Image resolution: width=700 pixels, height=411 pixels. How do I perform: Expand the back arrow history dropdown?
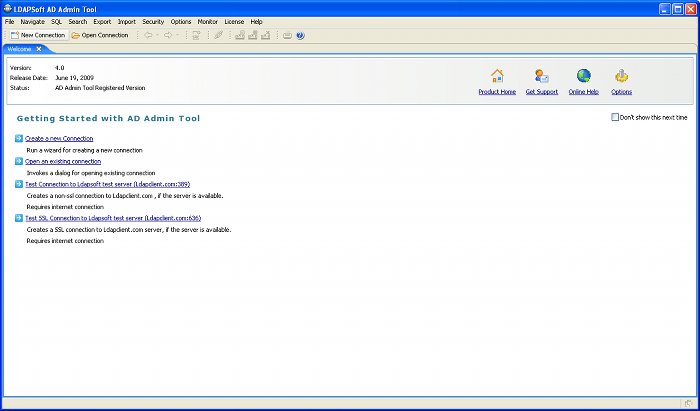pyautogui.click(x=157, y=35)
